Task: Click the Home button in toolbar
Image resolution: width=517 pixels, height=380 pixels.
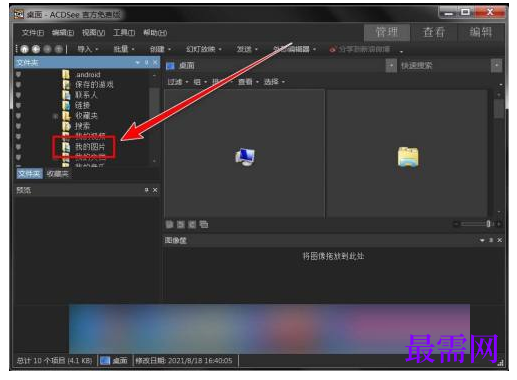Action: [25, 49]
